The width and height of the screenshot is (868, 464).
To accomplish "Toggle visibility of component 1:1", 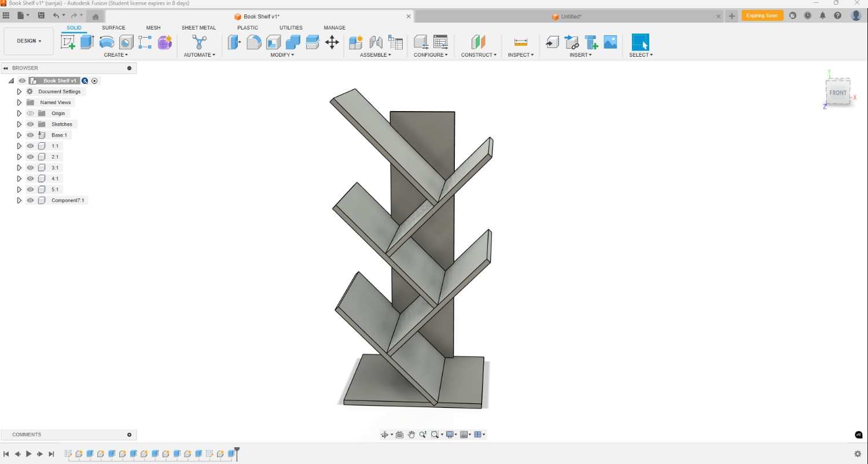I will 31,146.
